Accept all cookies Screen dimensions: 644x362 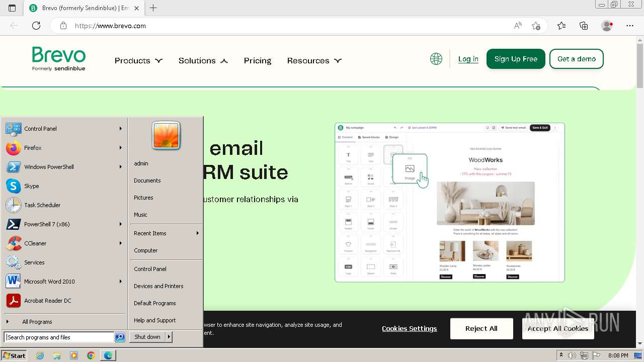[558, 329]
